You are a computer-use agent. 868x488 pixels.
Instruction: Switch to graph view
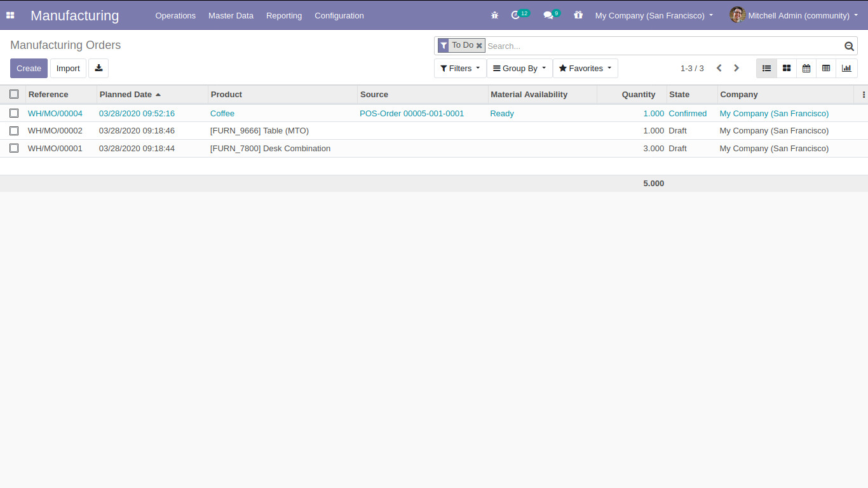(x=846, y=68)
